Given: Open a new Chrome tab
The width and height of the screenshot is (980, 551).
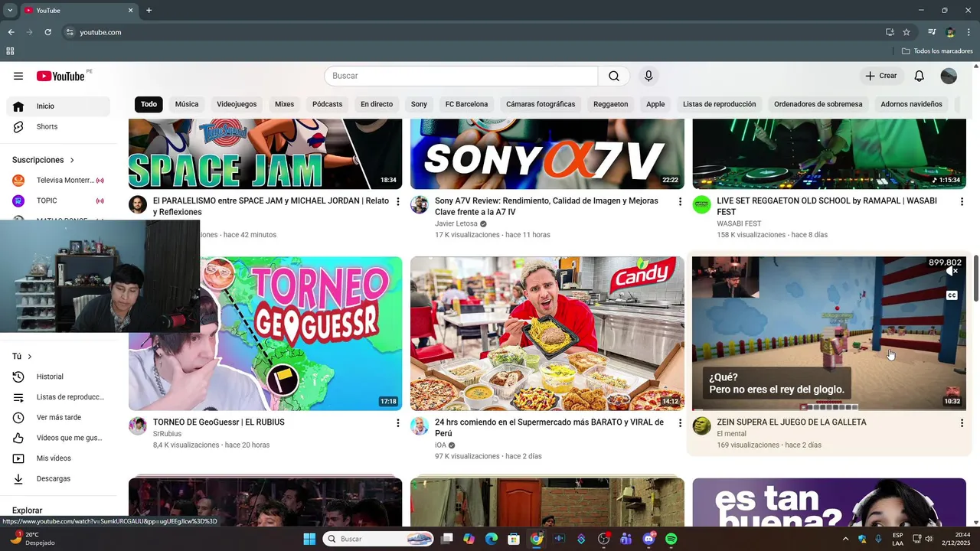Looking at the screenshot, I should pos(149,11).
